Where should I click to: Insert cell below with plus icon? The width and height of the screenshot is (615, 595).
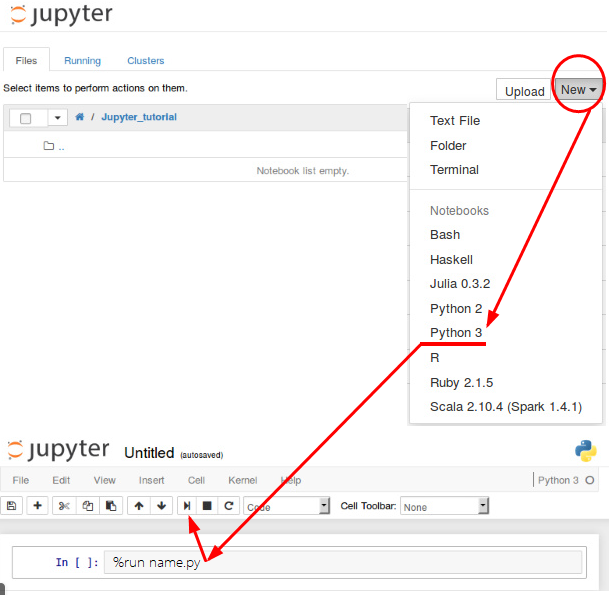coord(37,506)
